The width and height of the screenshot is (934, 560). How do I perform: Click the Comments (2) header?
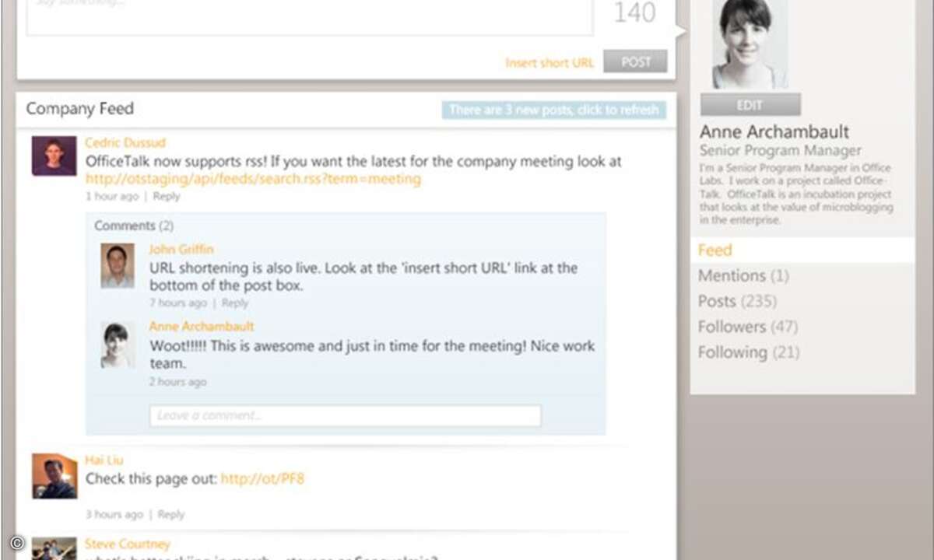coord(134,226)
